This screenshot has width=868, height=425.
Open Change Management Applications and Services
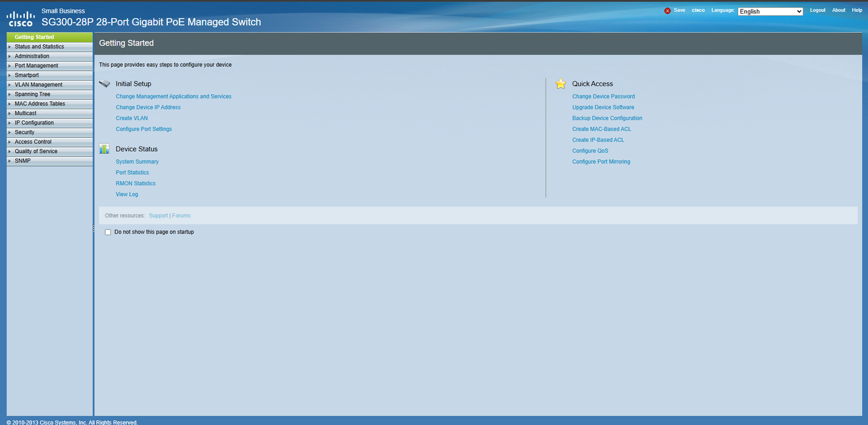173,97
